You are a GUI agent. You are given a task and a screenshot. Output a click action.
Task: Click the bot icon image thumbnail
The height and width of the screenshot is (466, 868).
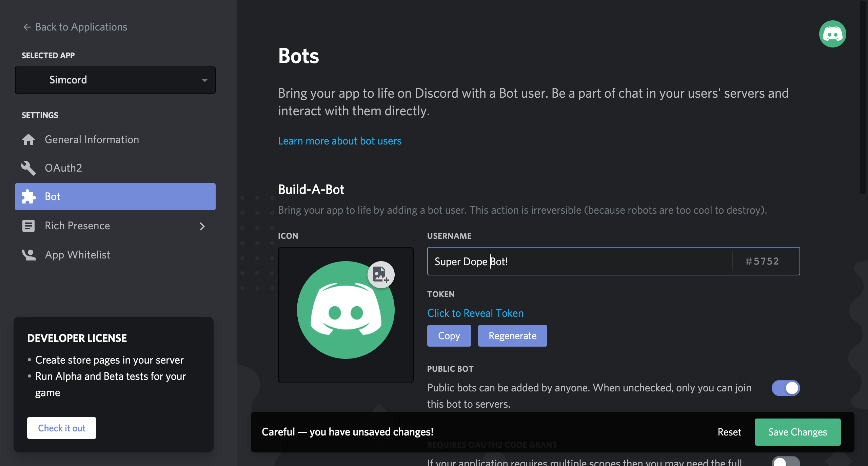346,310
